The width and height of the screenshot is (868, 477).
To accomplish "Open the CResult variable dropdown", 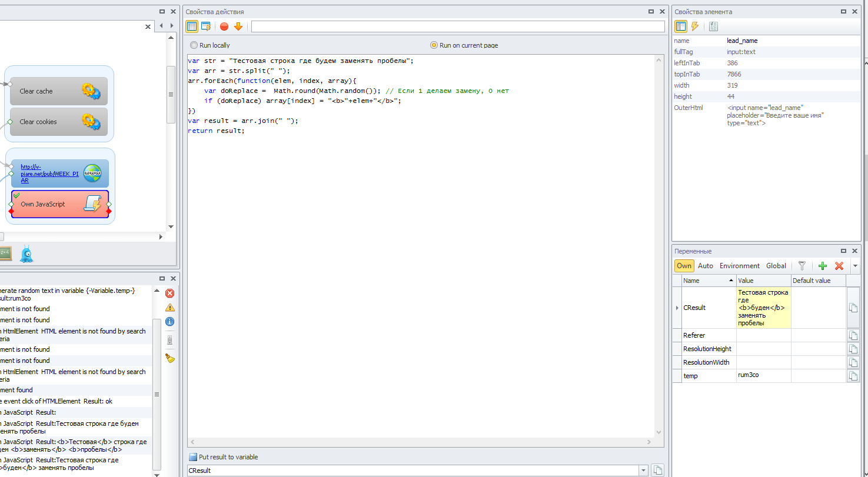I will coord(642,471).
